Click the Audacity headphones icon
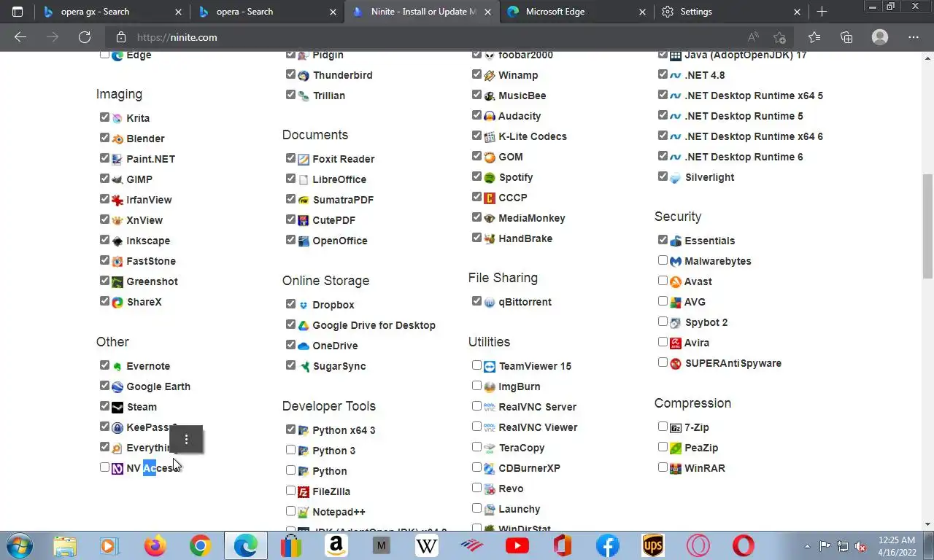This screenshot has width=934, height=560. (x=490, y=116)
